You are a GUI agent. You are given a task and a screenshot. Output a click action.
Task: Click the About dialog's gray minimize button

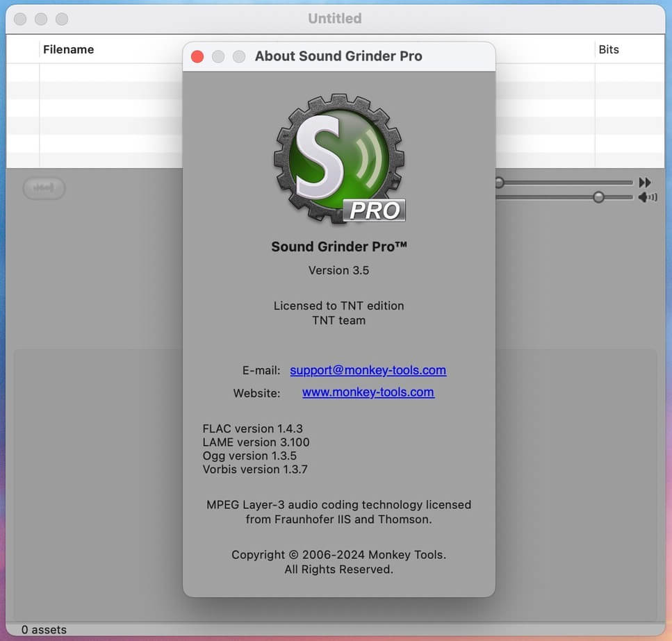point(218,56)
